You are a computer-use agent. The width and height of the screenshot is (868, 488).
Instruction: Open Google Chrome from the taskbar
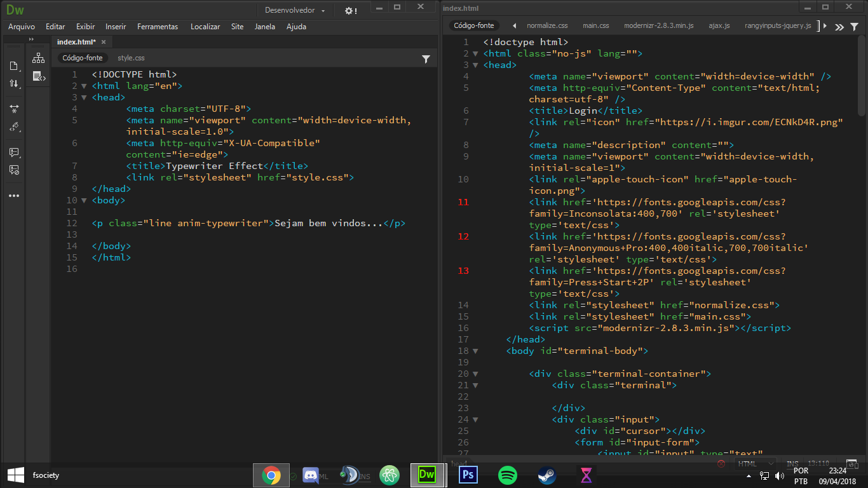click(x=271, y=475)
